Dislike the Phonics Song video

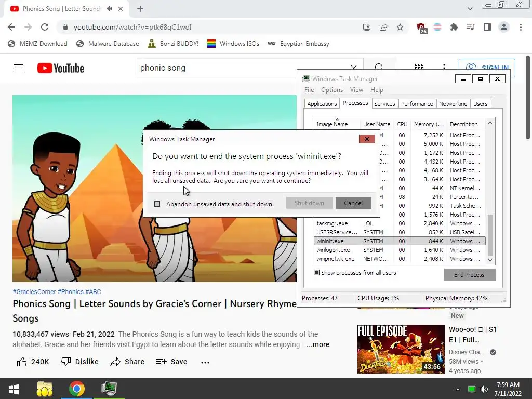click(79, 362)
